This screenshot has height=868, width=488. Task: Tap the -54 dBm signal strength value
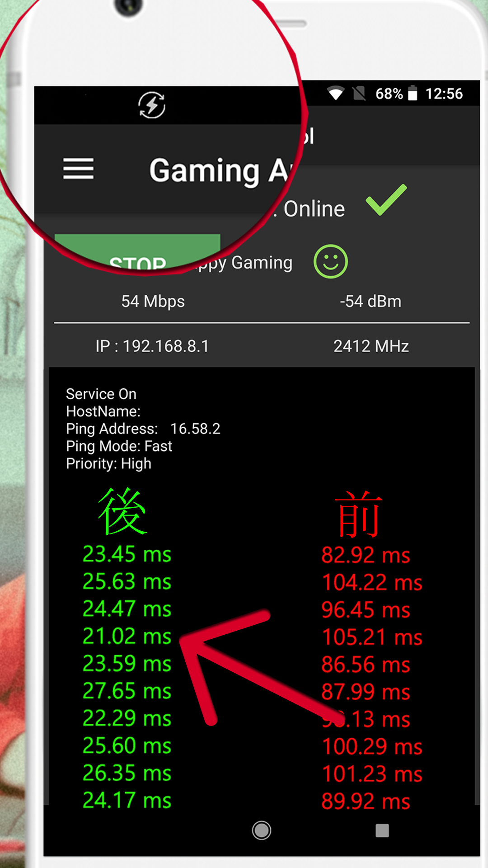371,302
